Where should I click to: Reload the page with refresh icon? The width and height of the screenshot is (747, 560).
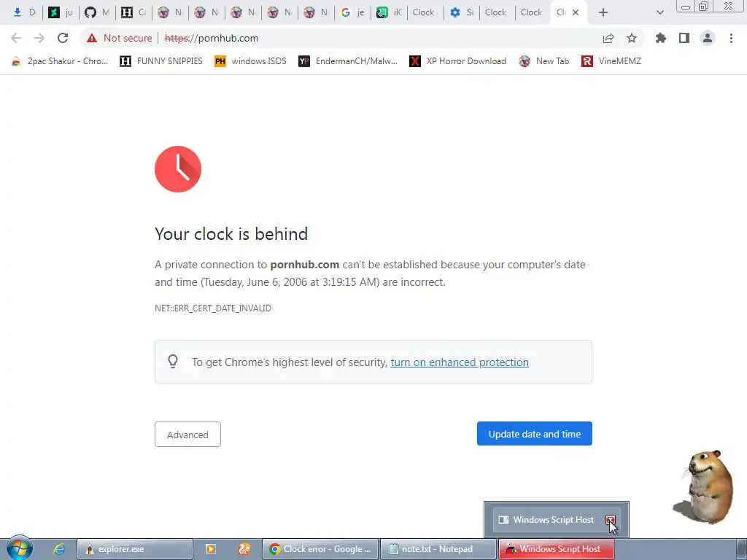point(63,38)
